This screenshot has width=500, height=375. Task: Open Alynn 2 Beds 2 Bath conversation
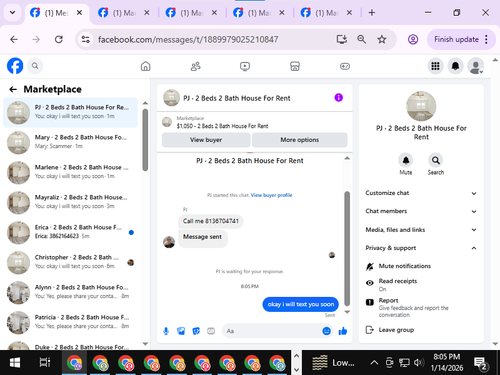point(70,292)
